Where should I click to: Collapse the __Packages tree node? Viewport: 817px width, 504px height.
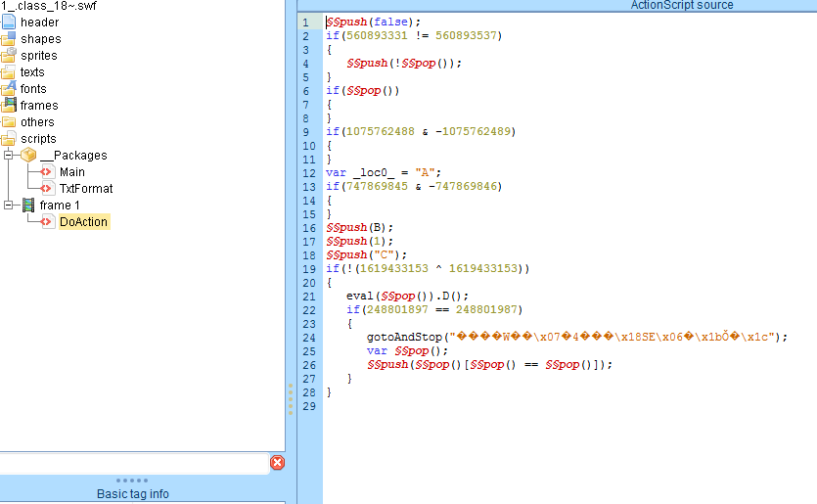[9, 155]
